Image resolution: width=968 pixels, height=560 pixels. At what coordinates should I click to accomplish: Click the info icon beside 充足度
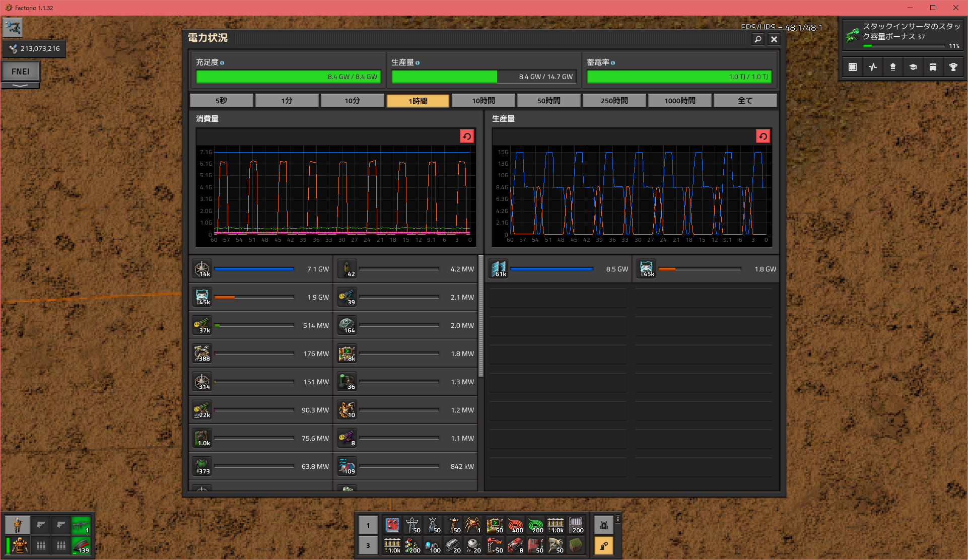[222, 63]
